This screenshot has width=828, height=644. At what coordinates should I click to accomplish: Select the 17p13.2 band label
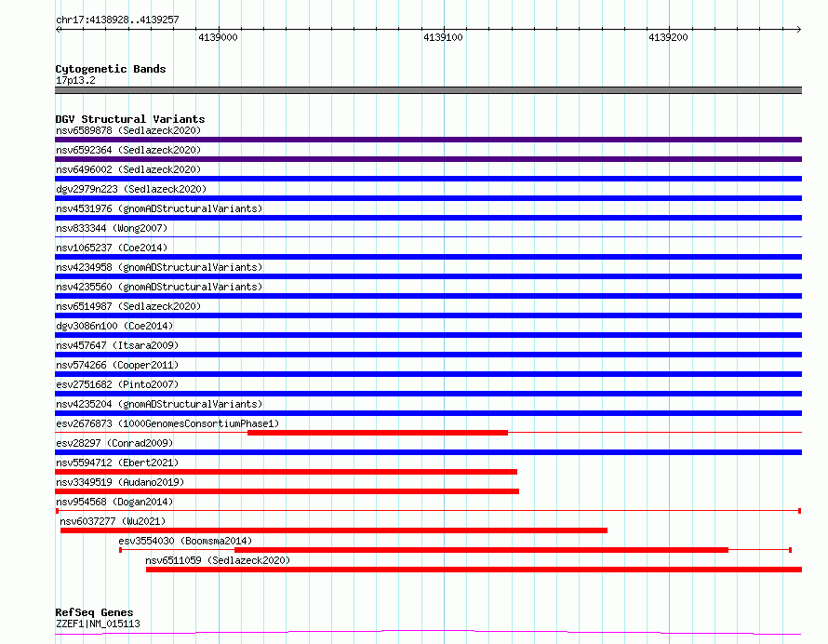click(x=75, y=80)
